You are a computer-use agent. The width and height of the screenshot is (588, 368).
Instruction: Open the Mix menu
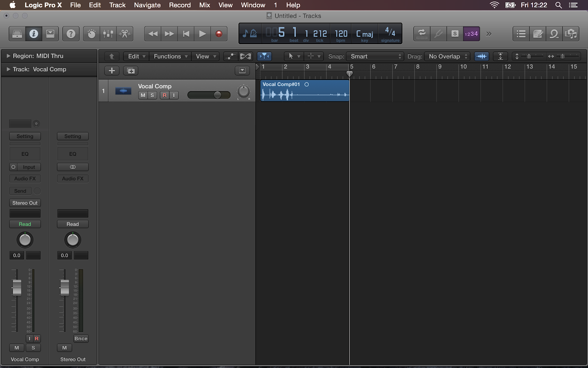[x=205, y=5]
